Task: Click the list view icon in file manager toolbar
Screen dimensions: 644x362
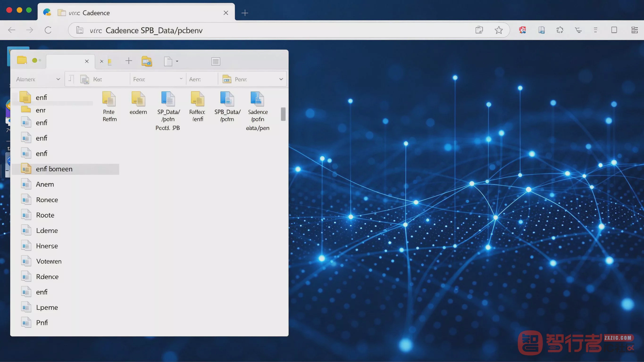Action: [x=216, y=61]
